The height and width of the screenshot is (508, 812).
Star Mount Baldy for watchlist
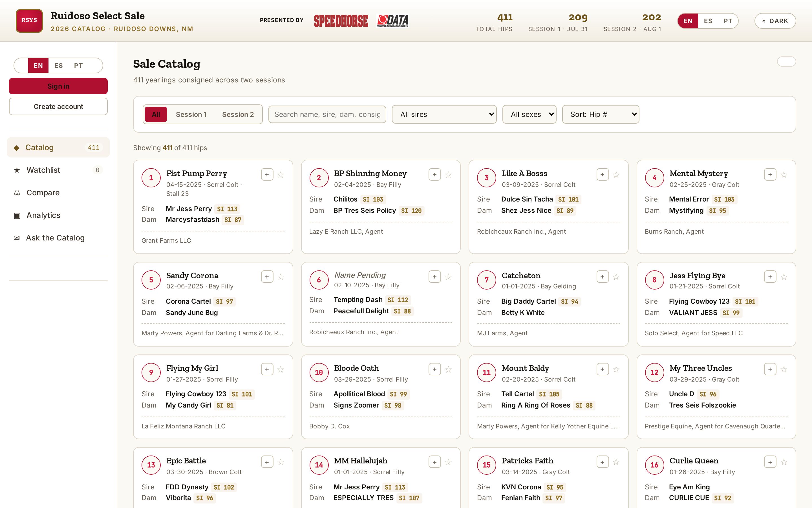click(616, 369)
